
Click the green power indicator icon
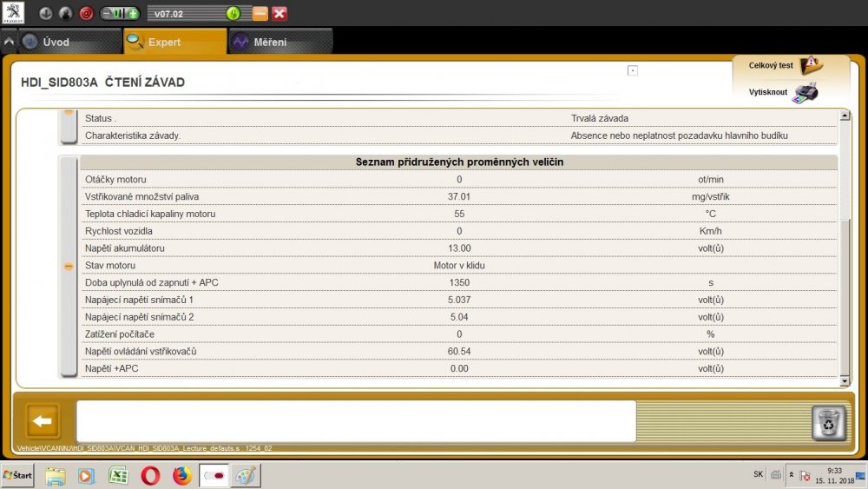point(233,13)
